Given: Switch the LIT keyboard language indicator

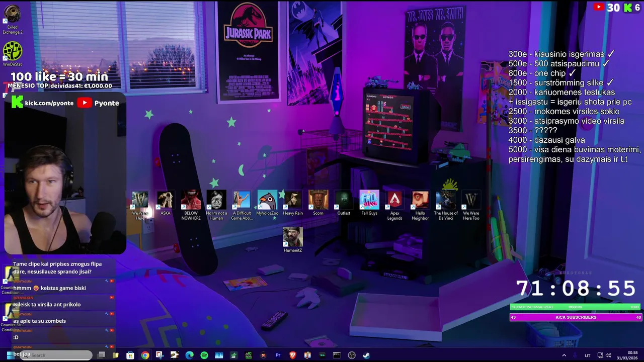Looking at the screenshot, I should (x=588, y=355).
